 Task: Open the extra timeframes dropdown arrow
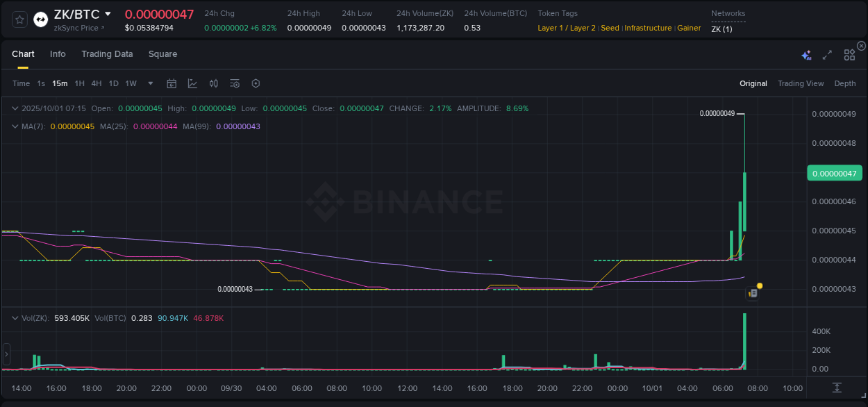(x=149, y=83)
